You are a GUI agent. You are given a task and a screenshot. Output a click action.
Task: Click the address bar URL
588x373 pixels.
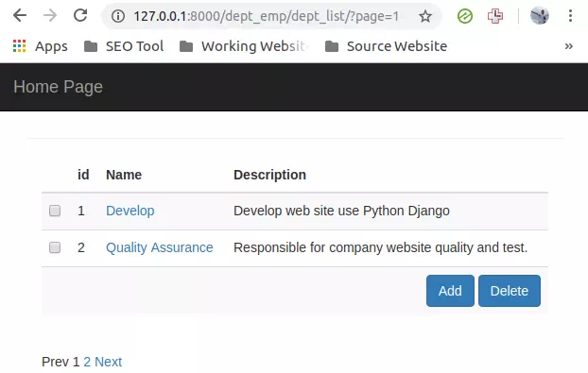[267, 16]
